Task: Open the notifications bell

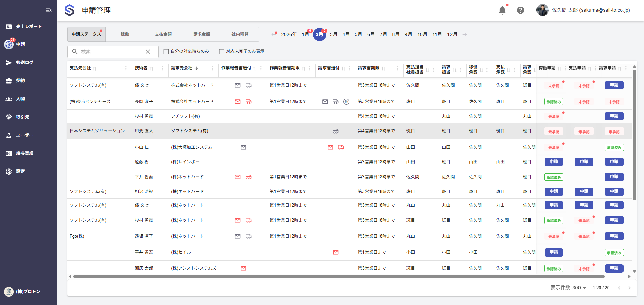Action: pyautogui.click(x=502, y=10)
